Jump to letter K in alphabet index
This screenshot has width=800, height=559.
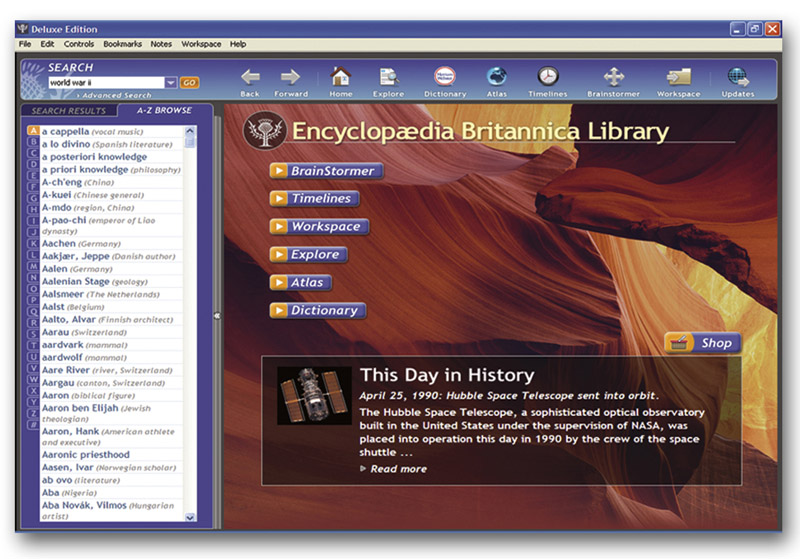click(x=33, y=244)
